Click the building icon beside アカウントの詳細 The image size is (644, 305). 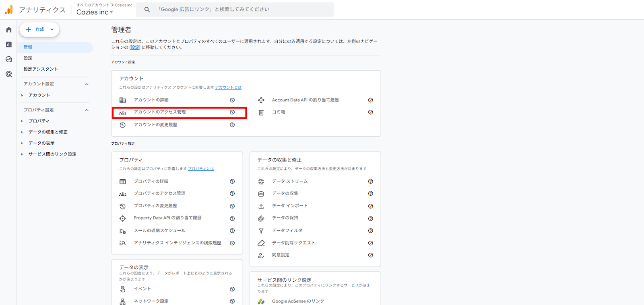pos(123,100)
